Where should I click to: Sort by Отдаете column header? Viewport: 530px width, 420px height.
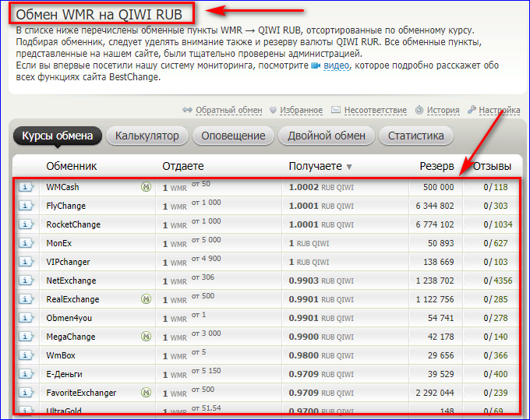point(183,166)
